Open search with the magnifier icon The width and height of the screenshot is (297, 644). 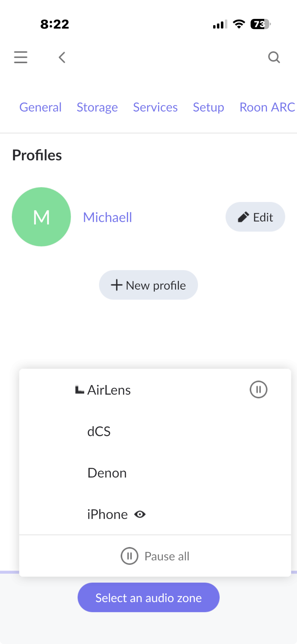click(x=274, y=57)
